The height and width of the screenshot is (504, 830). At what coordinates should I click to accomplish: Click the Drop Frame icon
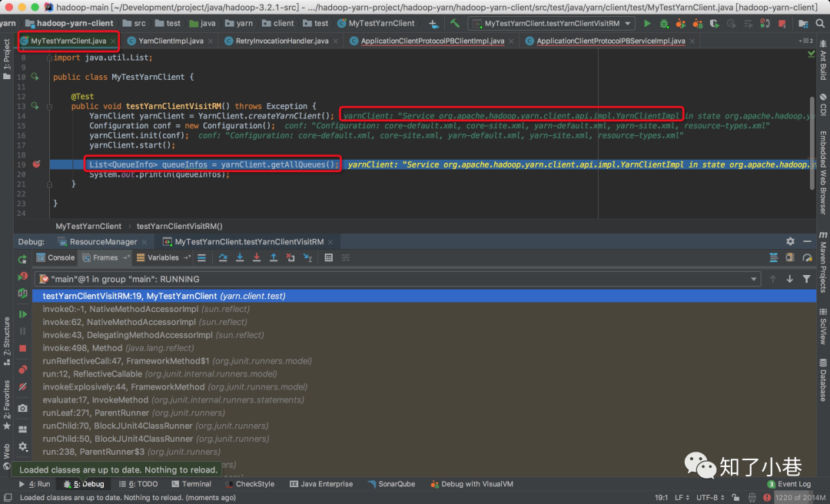[290, 258]
